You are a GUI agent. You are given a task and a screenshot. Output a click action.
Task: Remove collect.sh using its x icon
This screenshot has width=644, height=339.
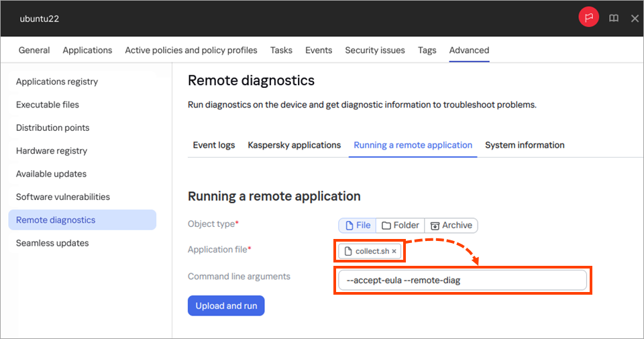394,252
